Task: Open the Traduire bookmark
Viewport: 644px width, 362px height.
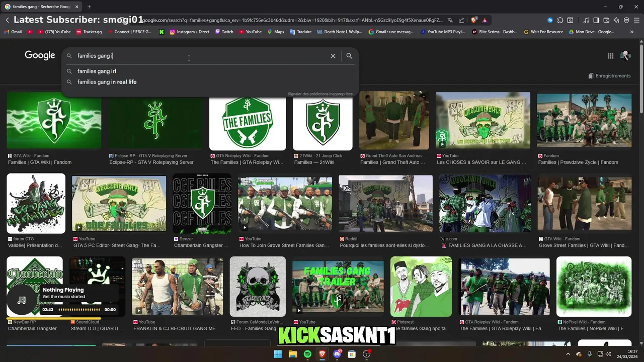Action: 300,32
